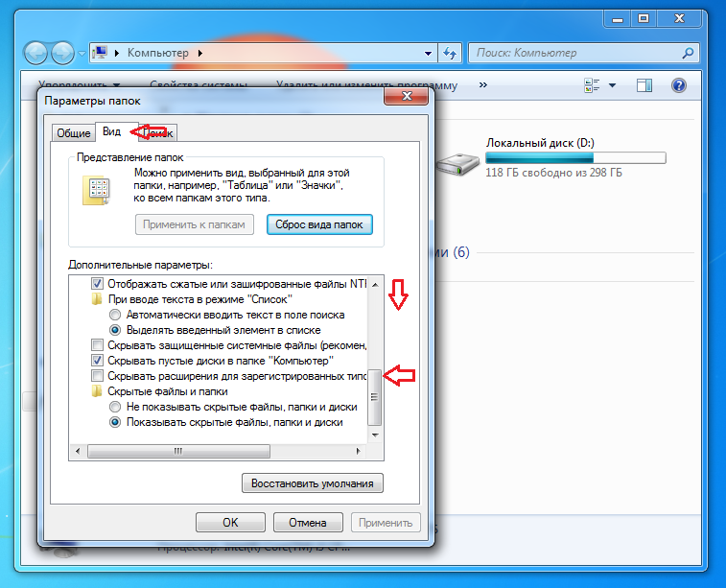The image size is (726, 588).
Task: Click Сброс вида папок button
Action: pyautogui.click(x=319, y=224)
